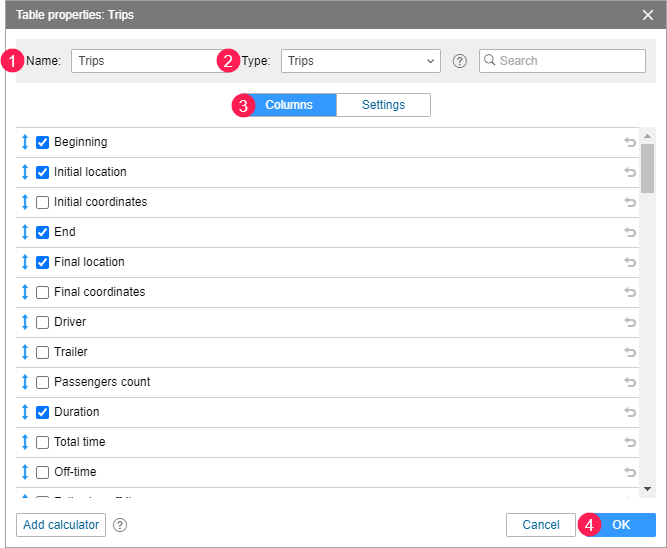This screenshot has height=548, width=667.
Task: Click the Name input field
Action: [147, 61]
